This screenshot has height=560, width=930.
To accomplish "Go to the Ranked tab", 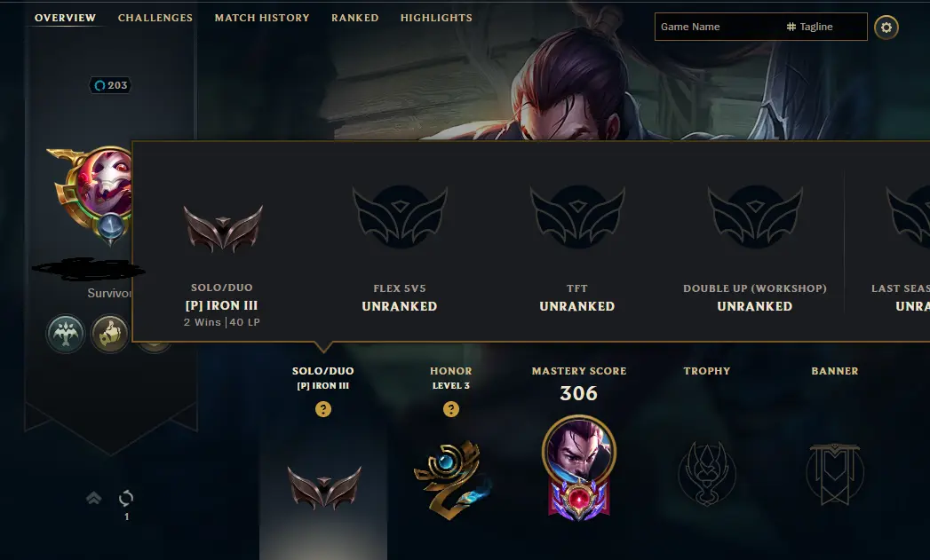I will (x=355, y=18).
